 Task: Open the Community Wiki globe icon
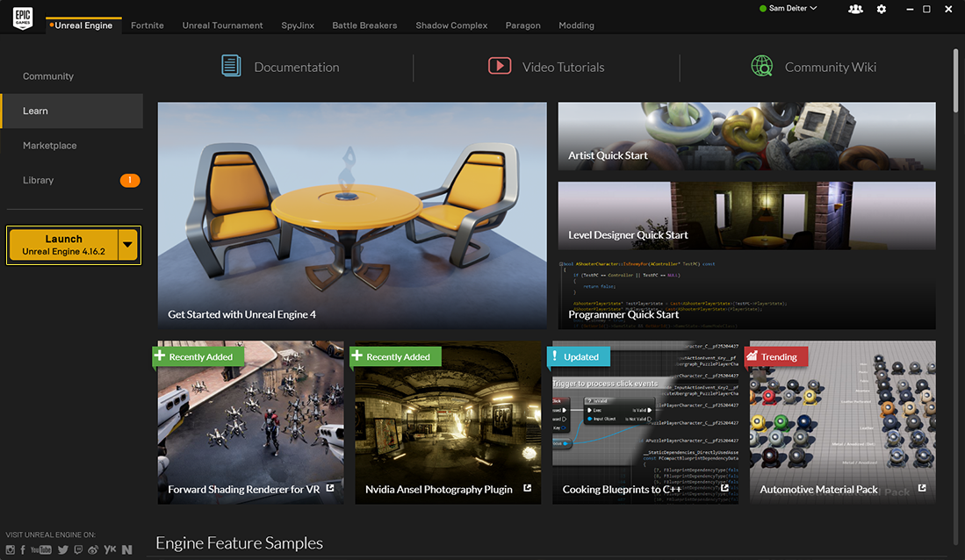[762, 66]
